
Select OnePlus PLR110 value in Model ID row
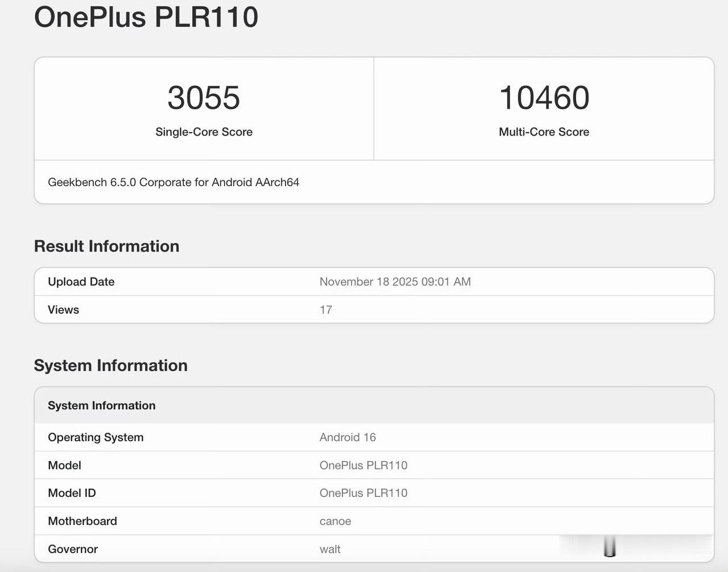pos(363,493)
